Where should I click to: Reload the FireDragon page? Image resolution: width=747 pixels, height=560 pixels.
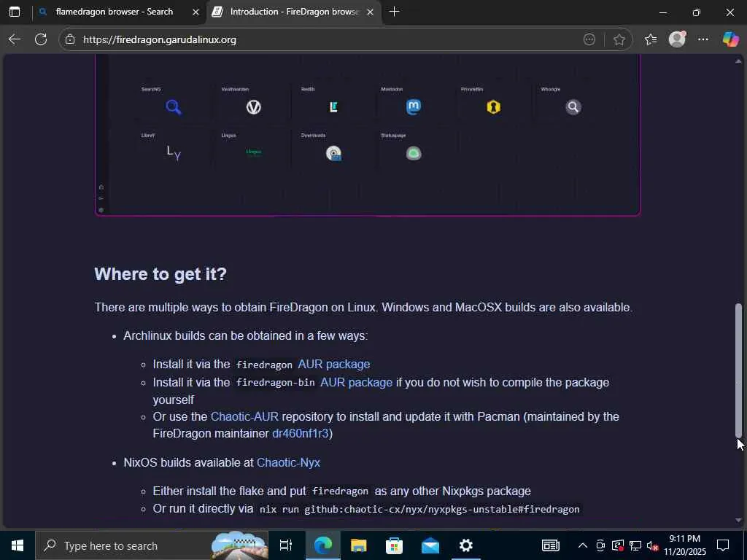click(x=41, y=39)
